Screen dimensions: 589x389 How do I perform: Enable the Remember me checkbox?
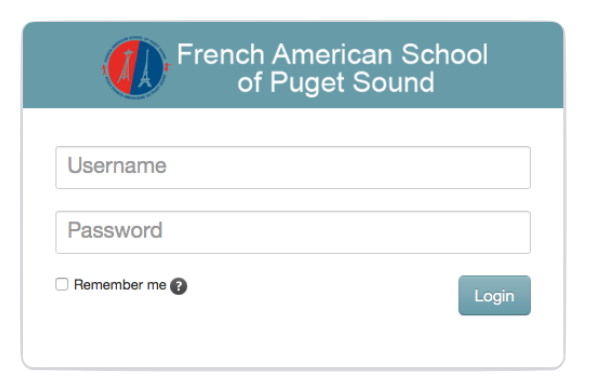click(x=62, y=284)
